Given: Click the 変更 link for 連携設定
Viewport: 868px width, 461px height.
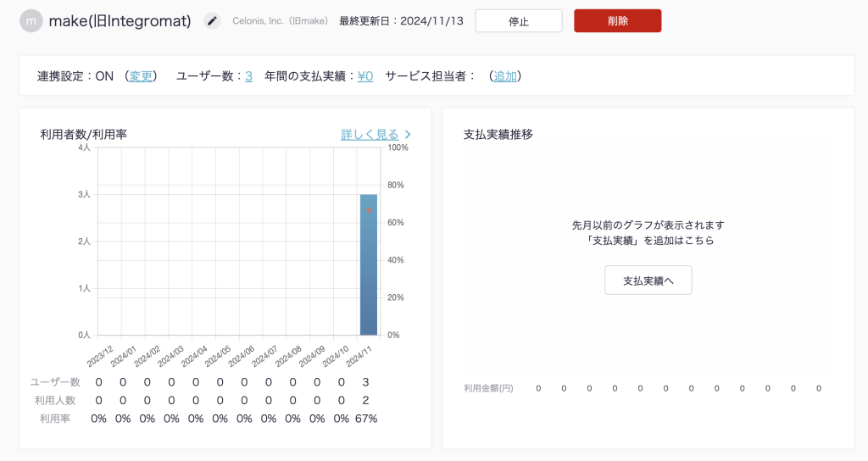Looking at the screenshot, I should click(141, 76).
